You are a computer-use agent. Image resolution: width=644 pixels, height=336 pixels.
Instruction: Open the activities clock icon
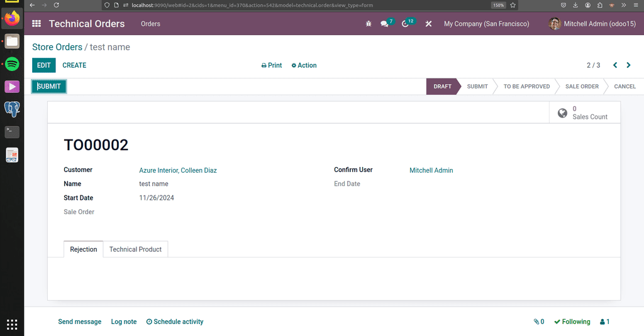[406, 24]
